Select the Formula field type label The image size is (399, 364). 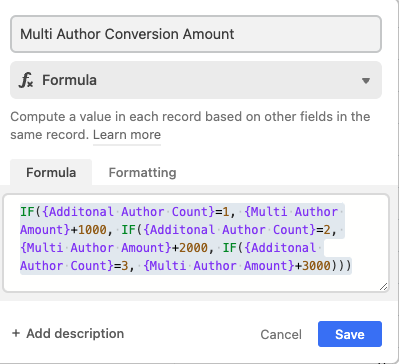[69, 80]
